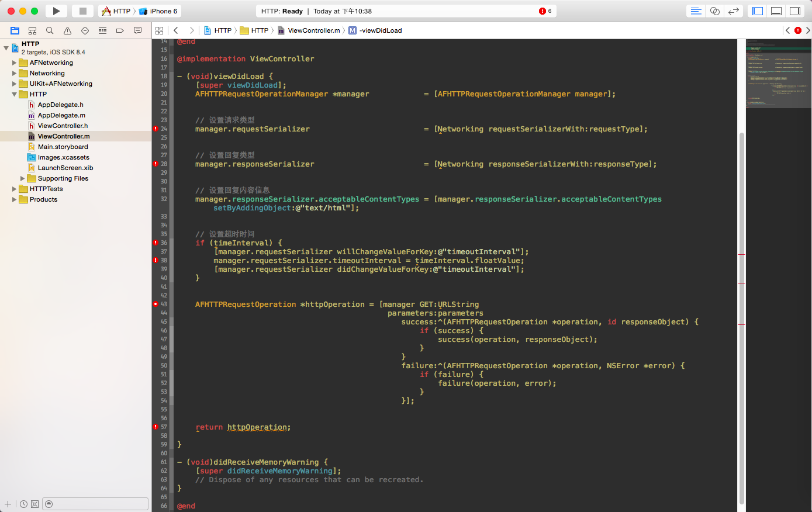Click the HTTP: Ready activity status
The width and height of the screenshot is (812, 512).
tap(282, 11)
